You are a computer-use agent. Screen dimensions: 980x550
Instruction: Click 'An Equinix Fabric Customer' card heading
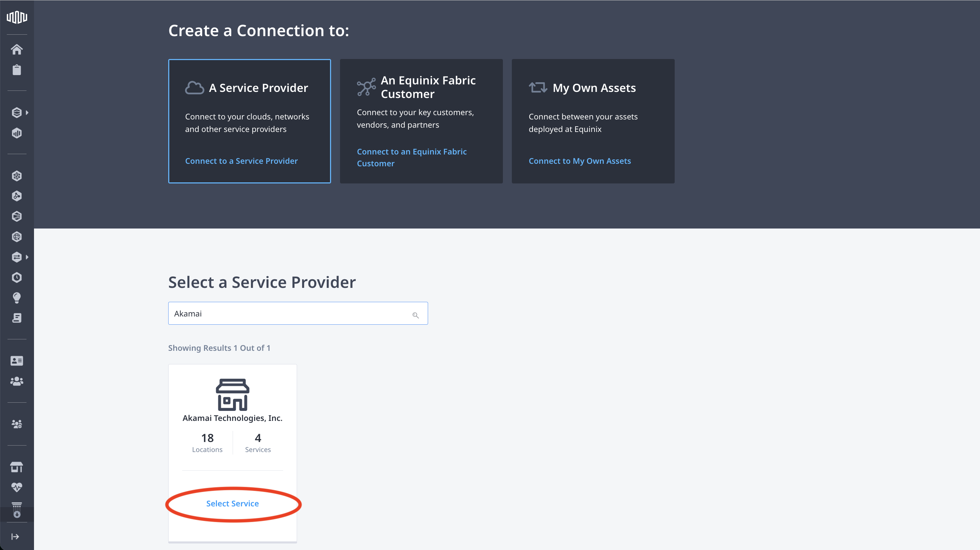(428, 87)
